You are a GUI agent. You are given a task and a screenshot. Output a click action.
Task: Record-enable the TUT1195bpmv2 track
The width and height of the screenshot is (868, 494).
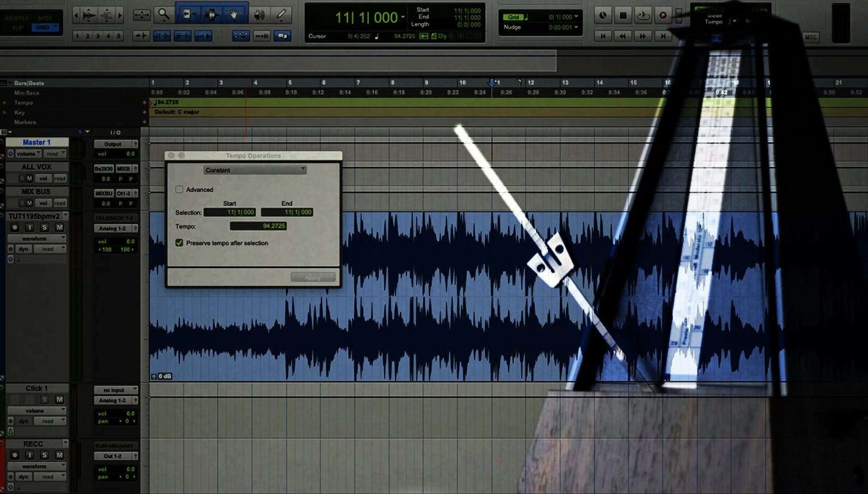pos(15,227)
